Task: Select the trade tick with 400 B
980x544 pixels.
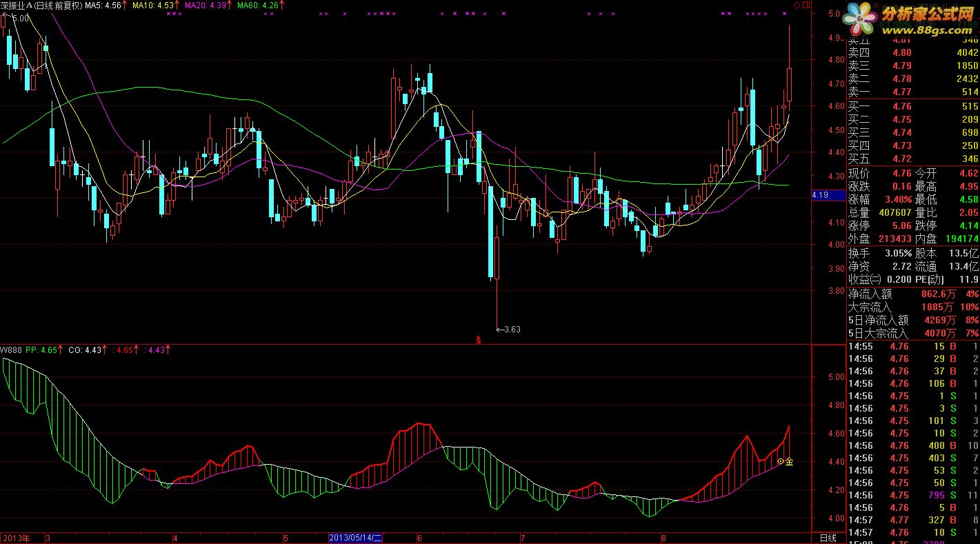Action: point(913,445)
